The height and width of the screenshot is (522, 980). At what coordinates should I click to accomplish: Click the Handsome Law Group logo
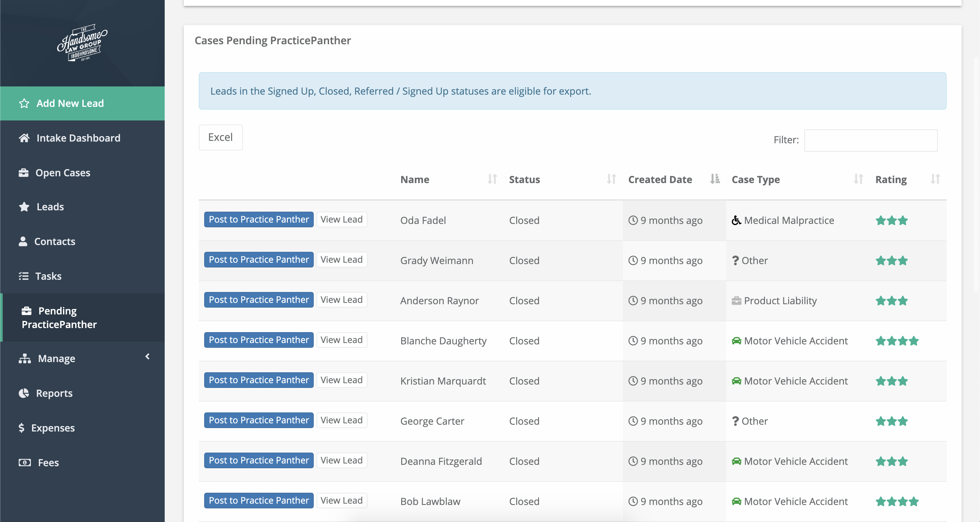pos(82,43)
